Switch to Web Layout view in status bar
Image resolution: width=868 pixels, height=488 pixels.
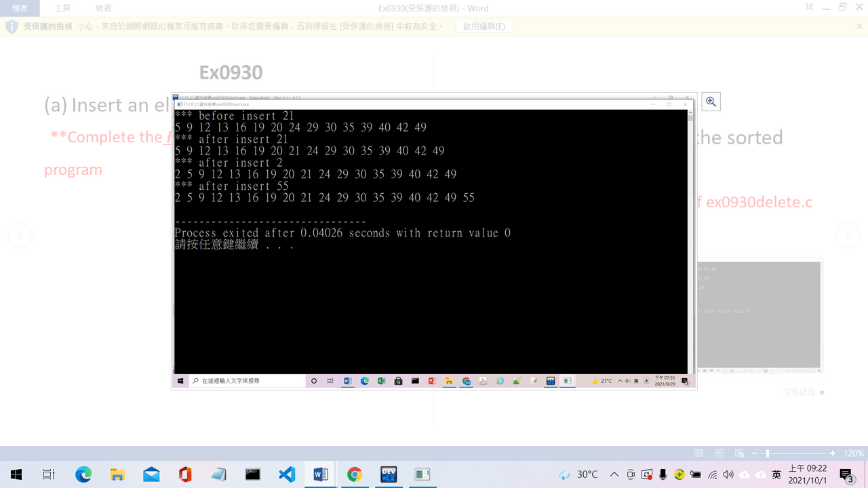point(739,453)
